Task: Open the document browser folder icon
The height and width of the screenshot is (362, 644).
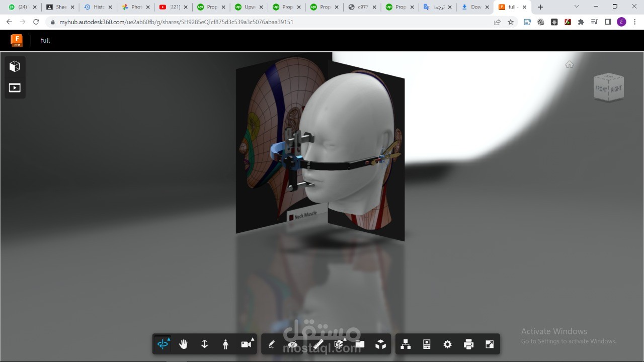Action: pos(360,344)
